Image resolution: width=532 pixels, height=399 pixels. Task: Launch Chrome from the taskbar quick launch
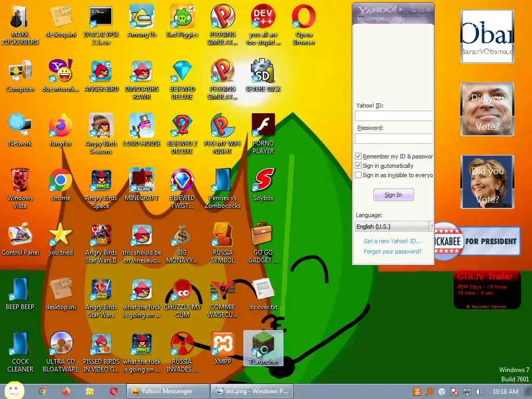pyautogui.click(x=42, y=391)
